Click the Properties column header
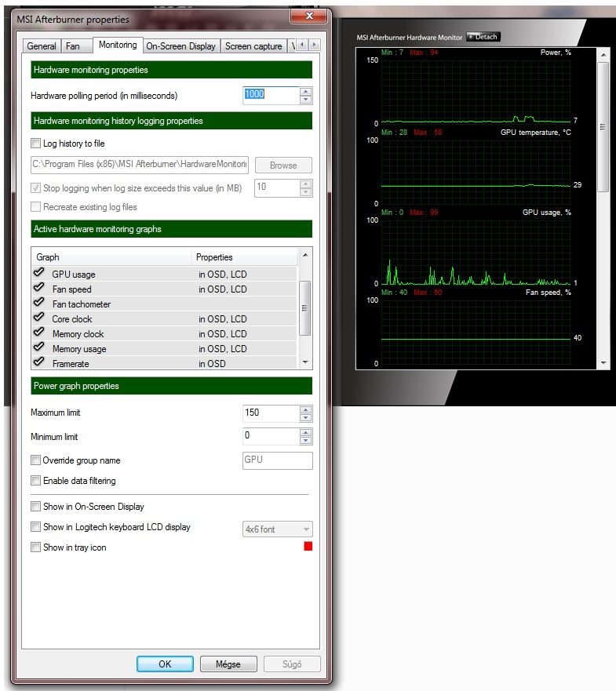 [x=244, y=257]
